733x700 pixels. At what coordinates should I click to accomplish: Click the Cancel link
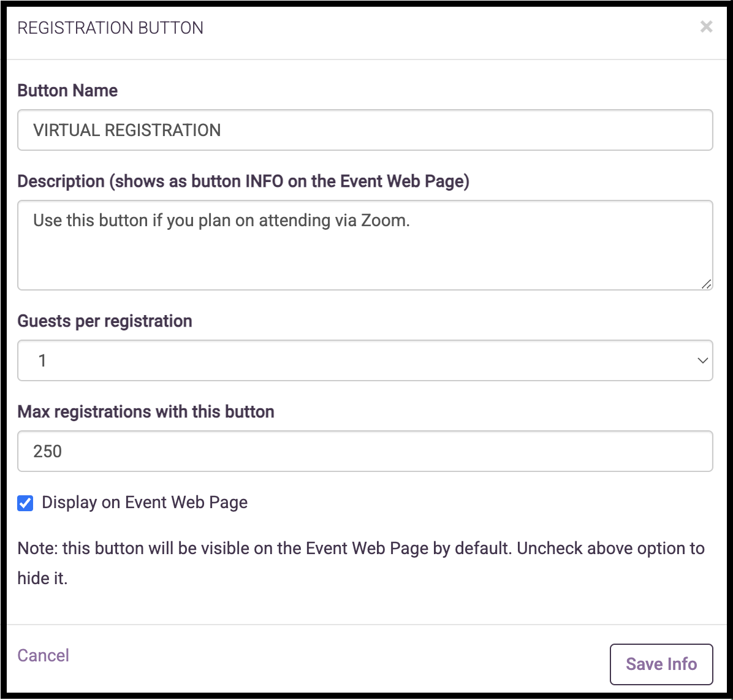pos(43,655)
